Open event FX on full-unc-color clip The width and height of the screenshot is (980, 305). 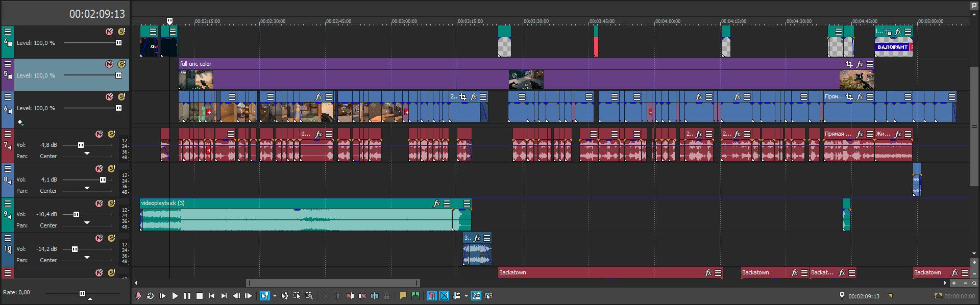860,64
